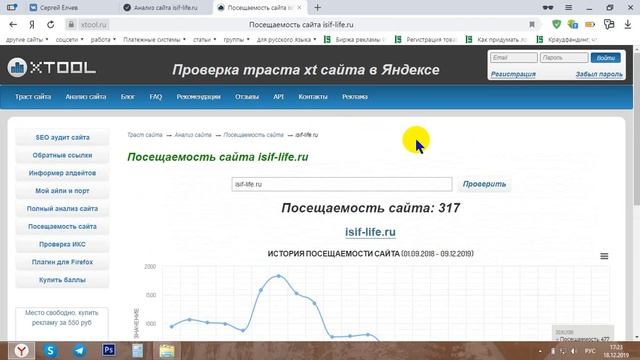This screenshot has width=640, height=360.
Task: Open the isif-life.ru link above the chart
Action: click(370, 232)
